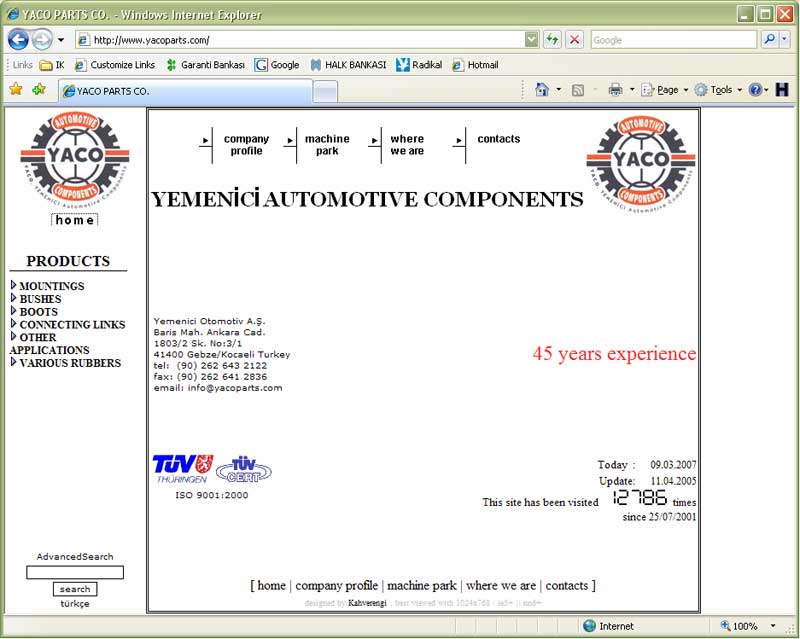Stop loading with the red X icon
Screen dimensions: 800x639
click(x=574, y=40)
